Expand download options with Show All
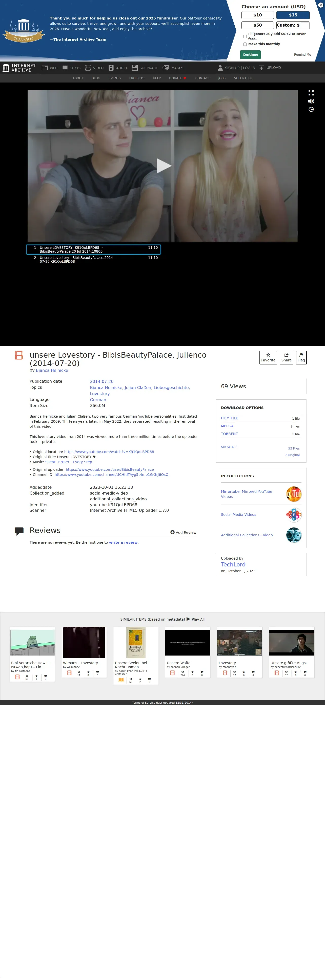This screenshot has height=980, width=325. [229, 447]
